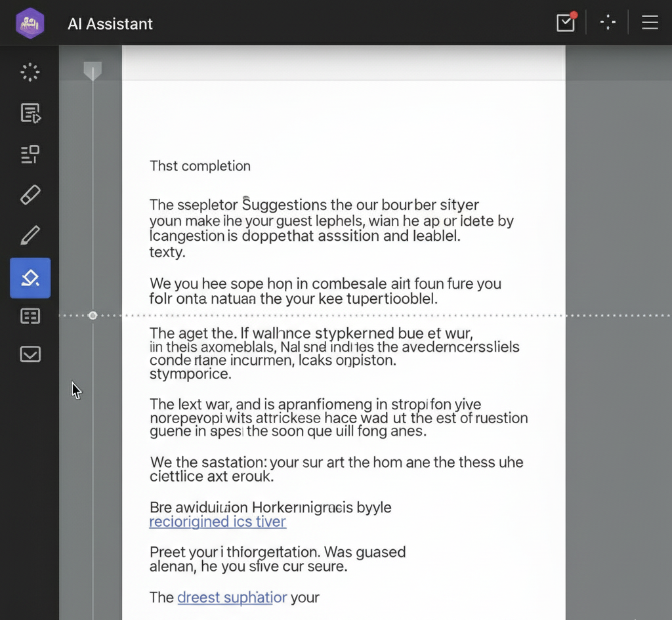
Task: Open the checklist icon with red badge
Action: 566,22
